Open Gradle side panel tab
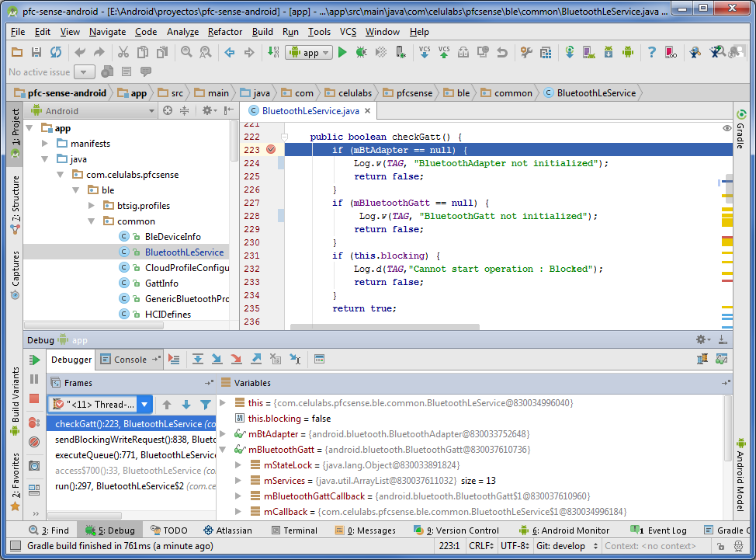 (741, 128)
